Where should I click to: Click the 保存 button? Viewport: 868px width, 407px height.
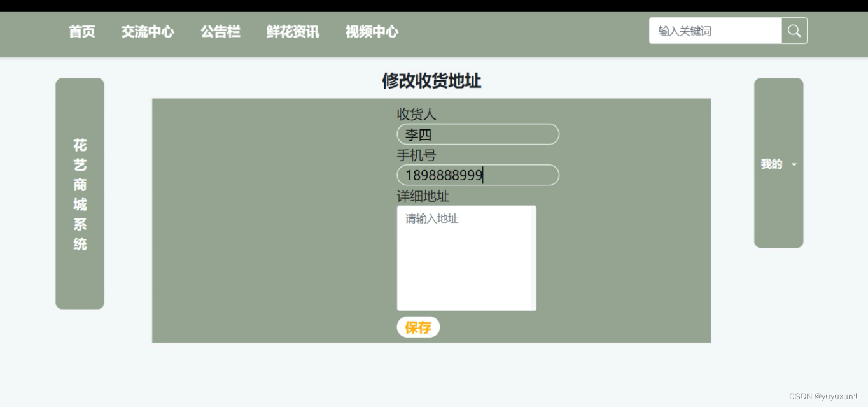pyautogui.click(x=418, y=327)
